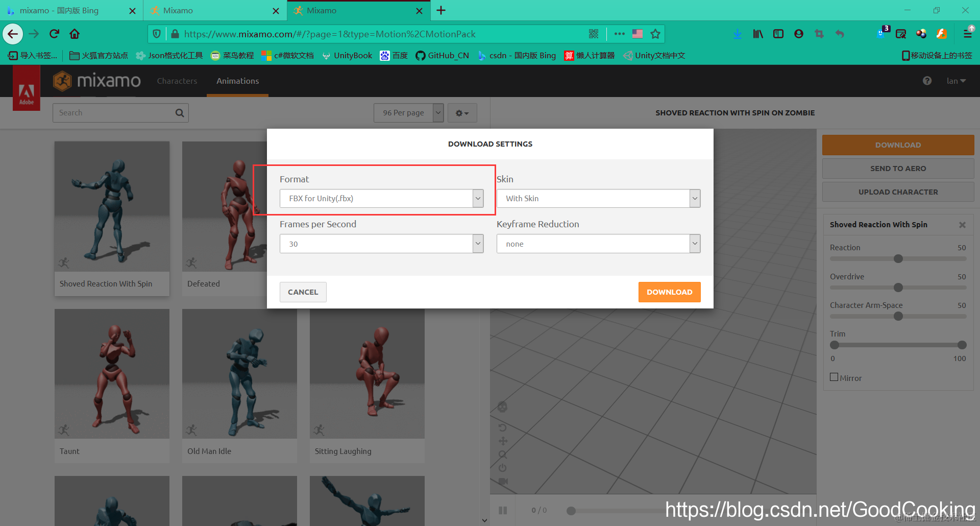Click the animation timeline scrubber handle

571,511
